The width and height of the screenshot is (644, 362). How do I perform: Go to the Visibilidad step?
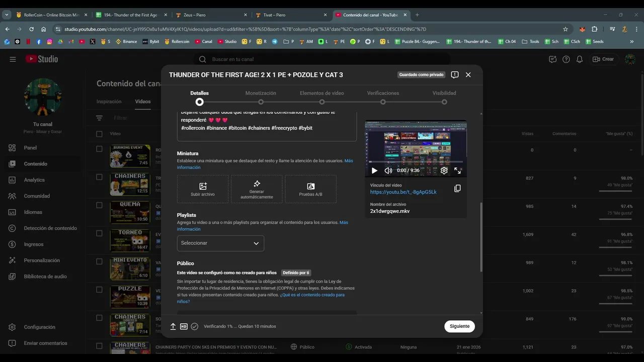click(x=444, y=97)
